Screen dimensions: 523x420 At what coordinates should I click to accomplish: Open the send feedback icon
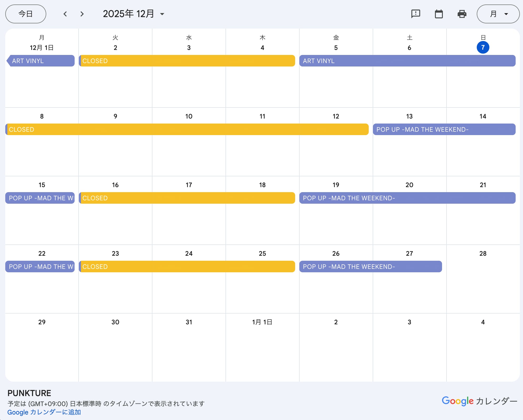[x=416, y=14]
